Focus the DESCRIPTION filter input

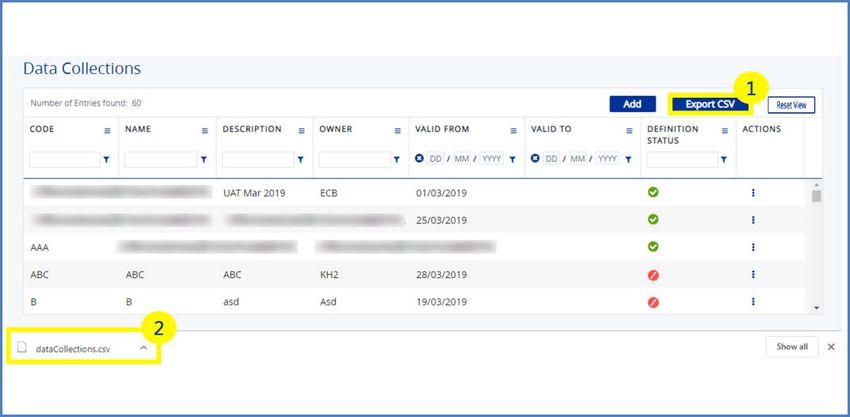coord(258,159)
